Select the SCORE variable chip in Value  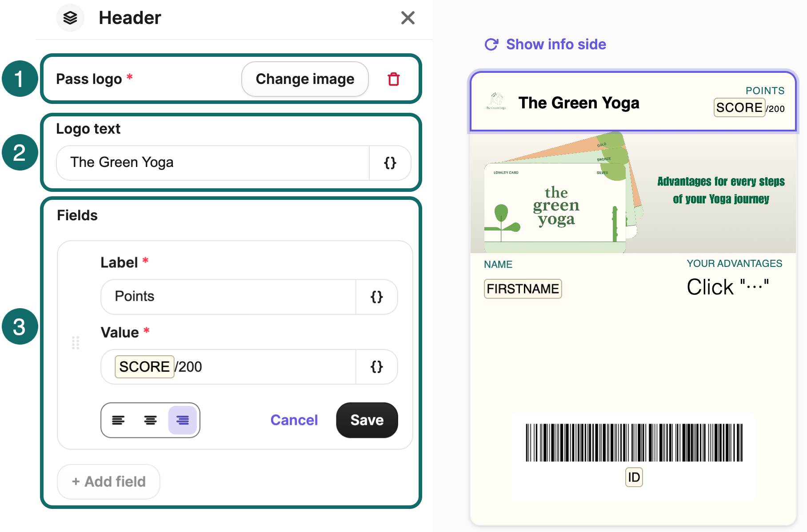144,367
